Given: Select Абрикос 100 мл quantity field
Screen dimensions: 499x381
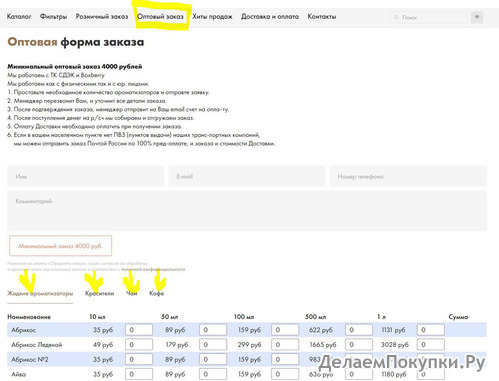Looking at the screenshot, I should point(285,330).
